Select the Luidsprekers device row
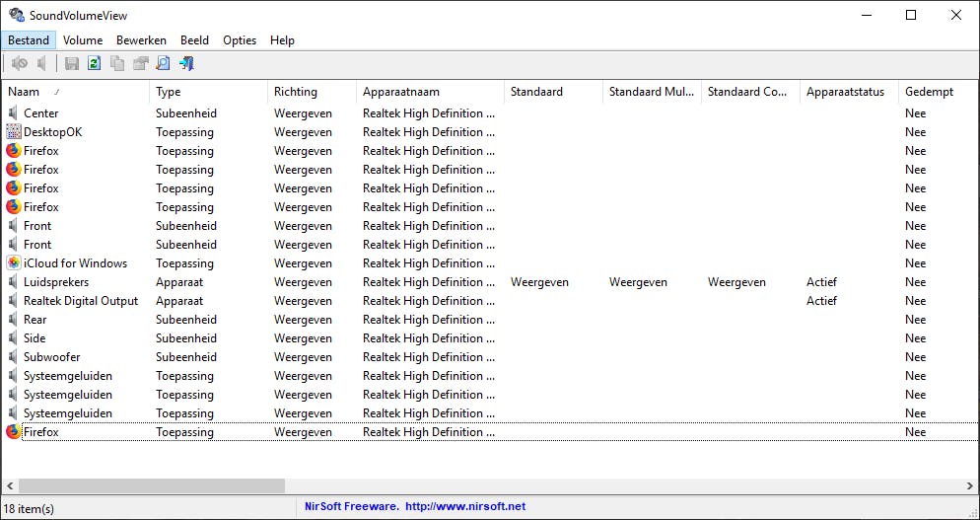Viewport: 980px width, 520px height. [490, 282]
